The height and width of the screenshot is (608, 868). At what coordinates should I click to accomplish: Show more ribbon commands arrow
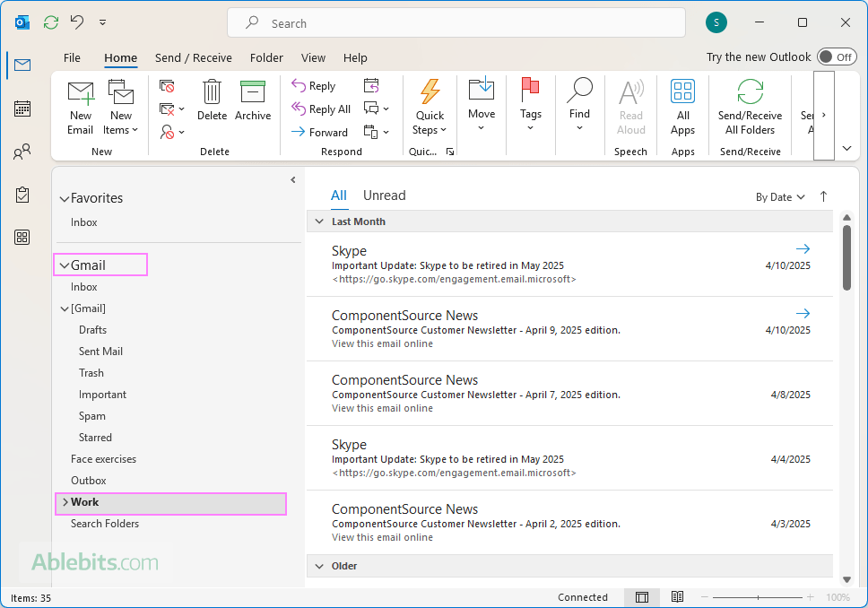pyautogui.click(x=824, y=115)
